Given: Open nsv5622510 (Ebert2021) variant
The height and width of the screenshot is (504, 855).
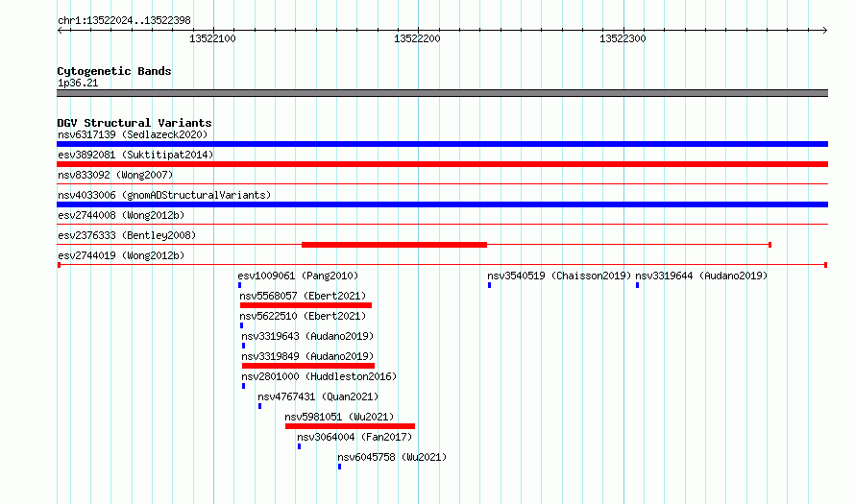Looking at the screenshot, I should pyautogui.click(x=303, y=316).
